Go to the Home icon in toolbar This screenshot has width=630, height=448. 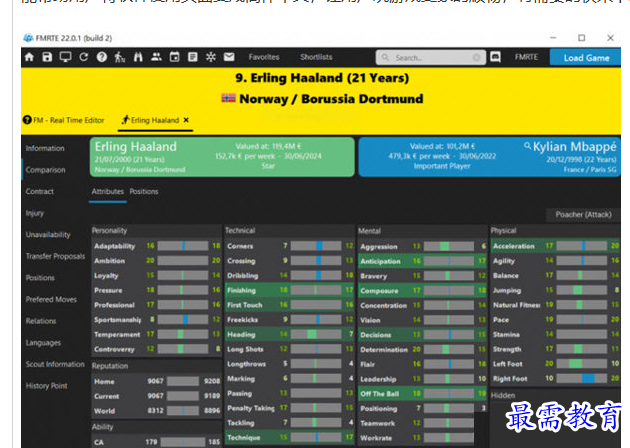point(29,57)
